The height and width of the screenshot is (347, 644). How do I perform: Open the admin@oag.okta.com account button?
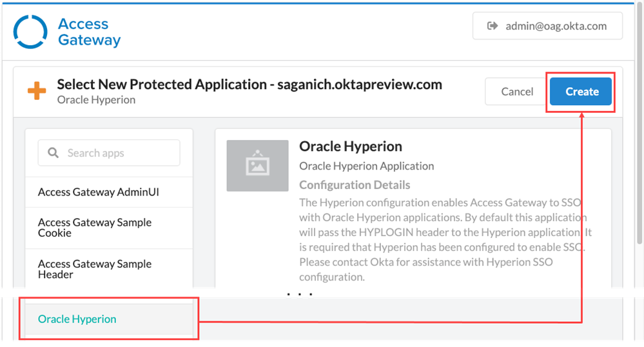(547, 26)
